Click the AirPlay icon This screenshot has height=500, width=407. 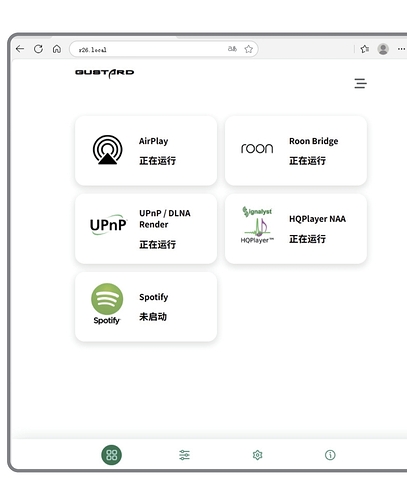click(107, 150)
